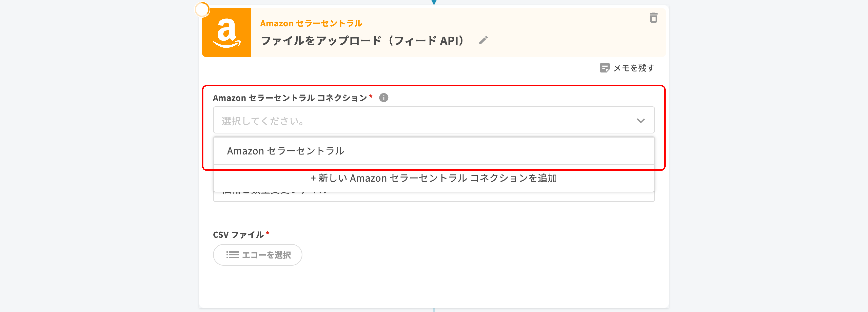Click the connector line below the card
Screen dimensions: 868x312
click(x=434, y=310)
